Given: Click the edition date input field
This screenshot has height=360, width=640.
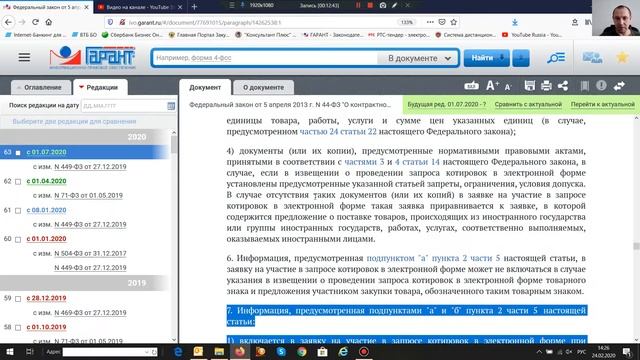Looking at the screenshot, I should [124, 106].
